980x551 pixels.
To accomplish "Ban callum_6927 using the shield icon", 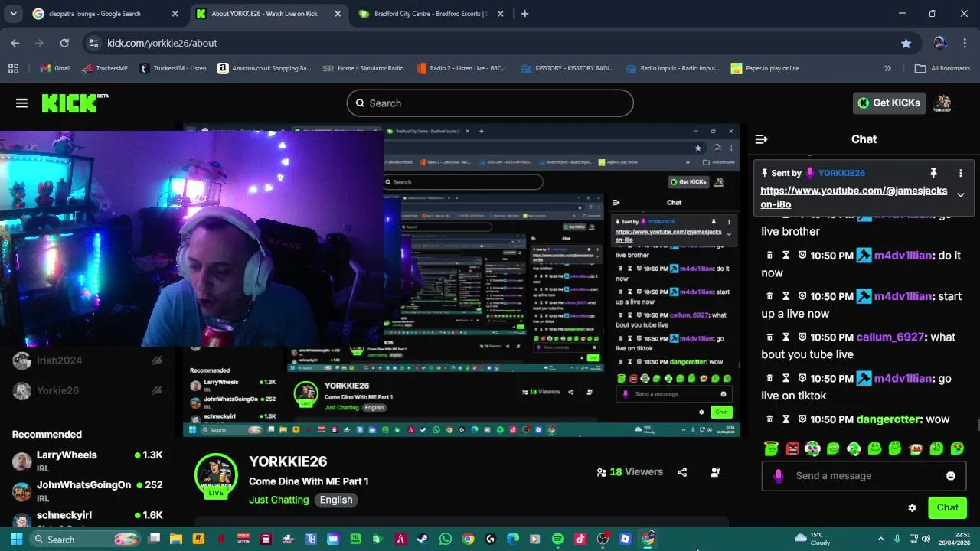I will [802, 337].
